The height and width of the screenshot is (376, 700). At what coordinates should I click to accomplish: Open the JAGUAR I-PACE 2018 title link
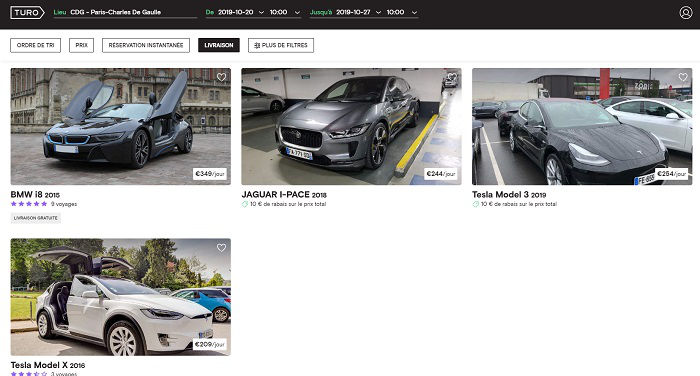pyautogui.click(x=284, y=195)
